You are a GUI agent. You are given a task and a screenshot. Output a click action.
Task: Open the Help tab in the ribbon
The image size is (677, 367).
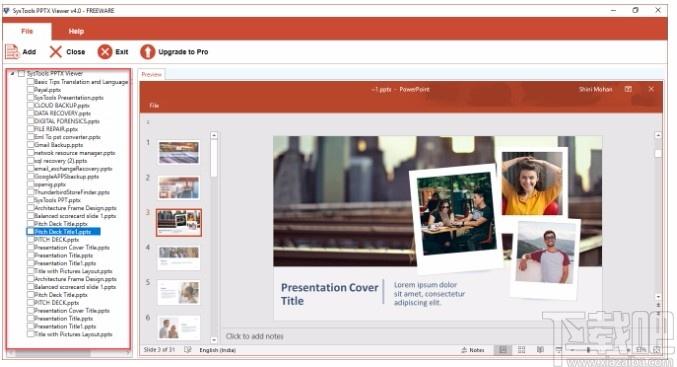pyautogui.click(x=76, y=31)
